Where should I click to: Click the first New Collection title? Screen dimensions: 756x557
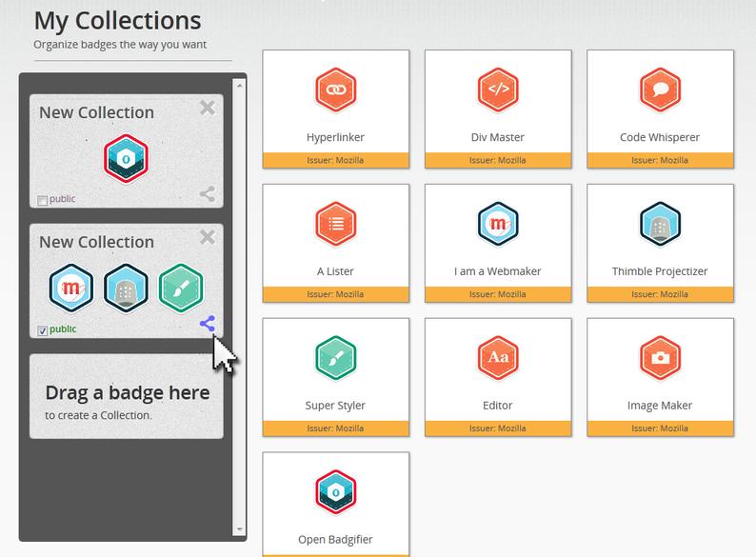tap(96, 112)
